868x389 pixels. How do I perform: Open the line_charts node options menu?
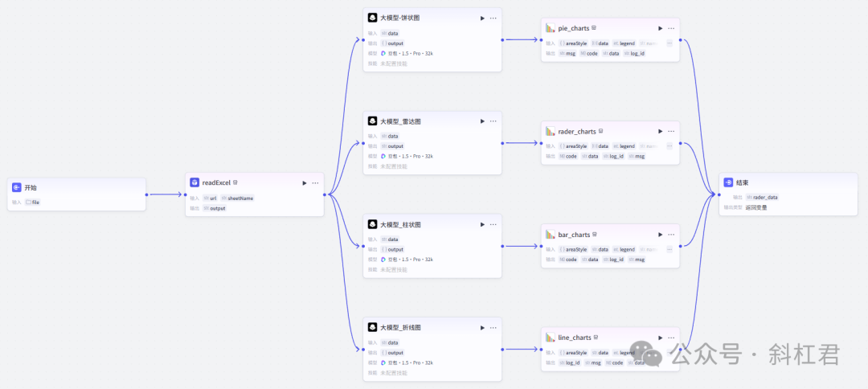(671, 338)
